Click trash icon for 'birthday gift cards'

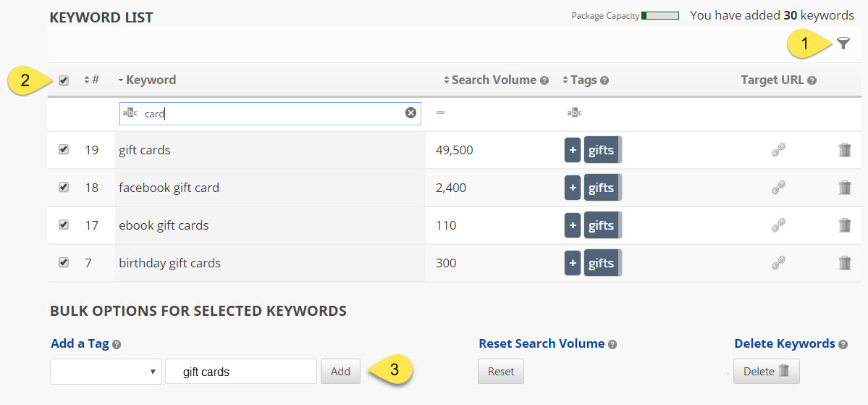coord(844,263)
